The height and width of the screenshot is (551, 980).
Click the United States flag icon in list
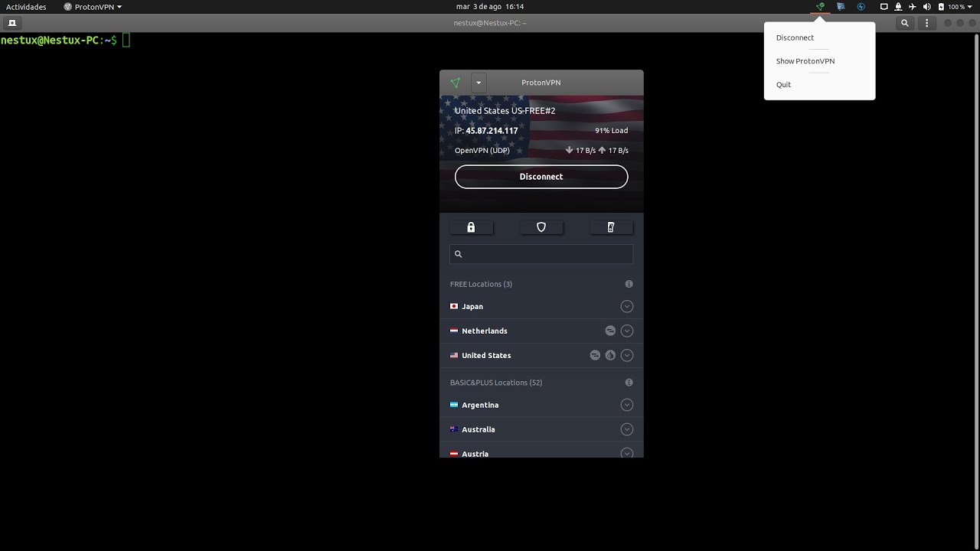click(454, 356)
